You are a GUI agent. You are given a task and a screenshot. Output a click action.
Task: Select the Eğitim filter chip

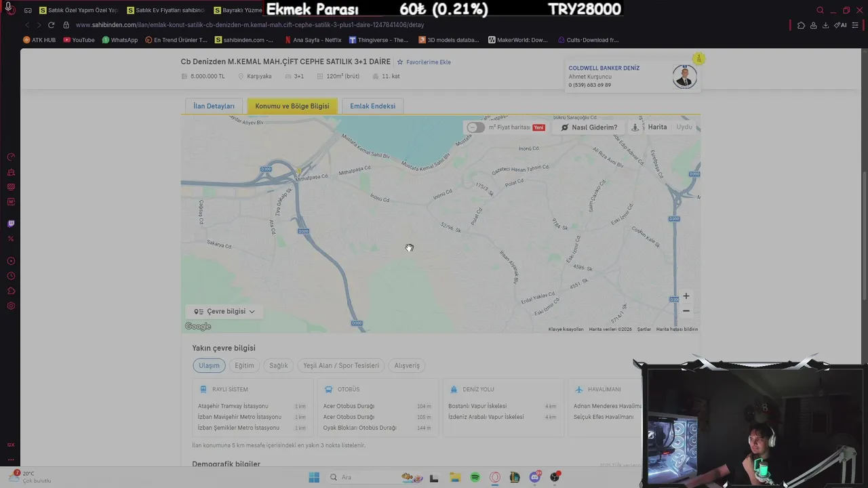click(244, 365)
